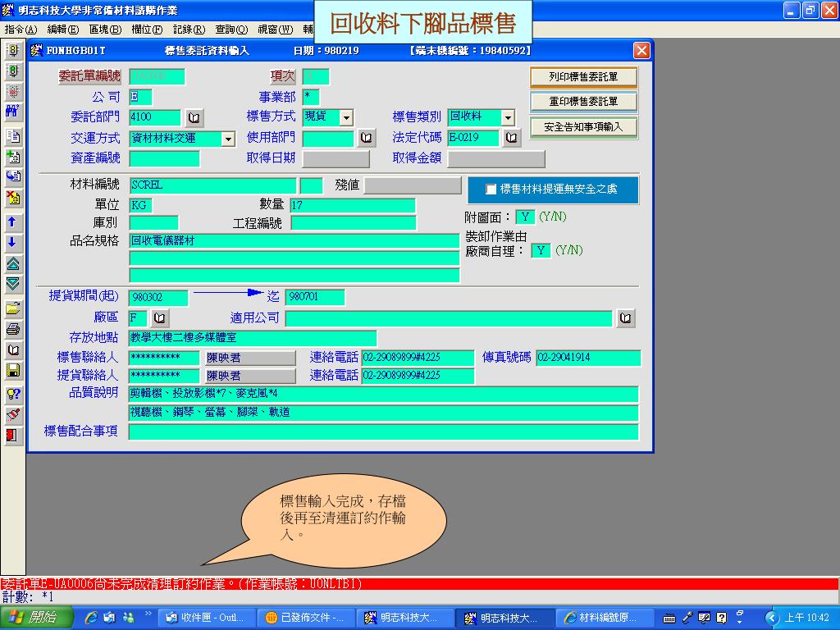Click the duplicate record blue-arrow icon
840x630 pixels.
pos(13,177)
